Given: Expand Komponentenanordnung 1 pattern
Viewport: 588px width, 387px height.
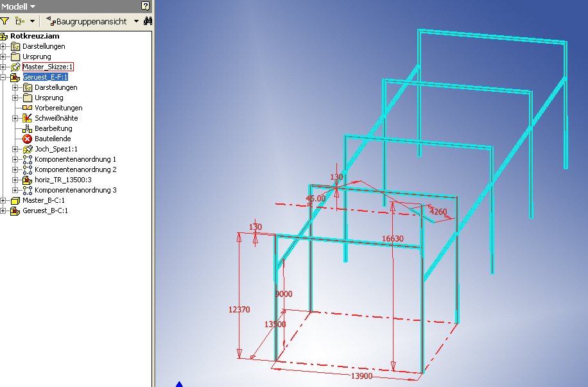Looking at the screenshot, I should coord(15,159).
